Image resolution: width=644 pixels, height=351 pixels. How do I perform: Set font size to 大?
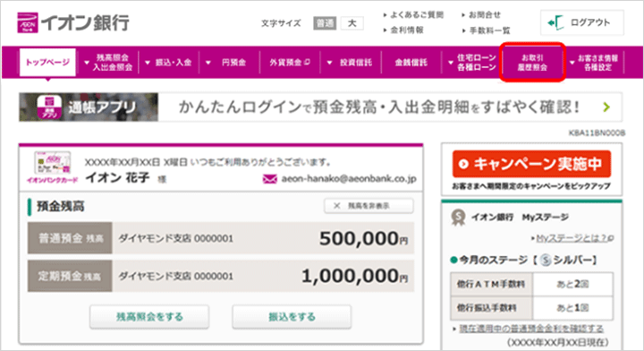click(352, 23)
